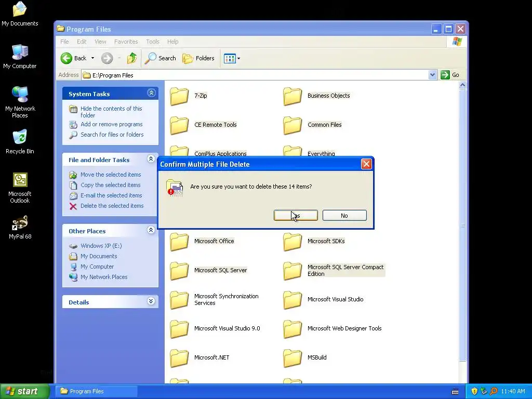Click E-mail the selected items

111,195
